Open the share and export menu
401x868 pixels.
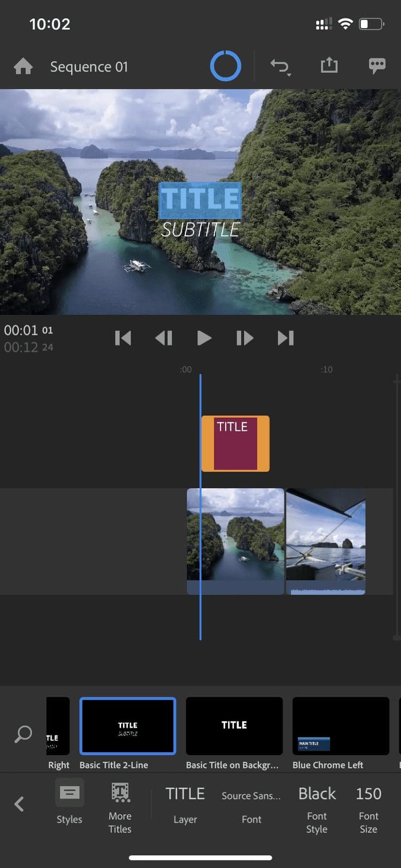tap(329, 66)
